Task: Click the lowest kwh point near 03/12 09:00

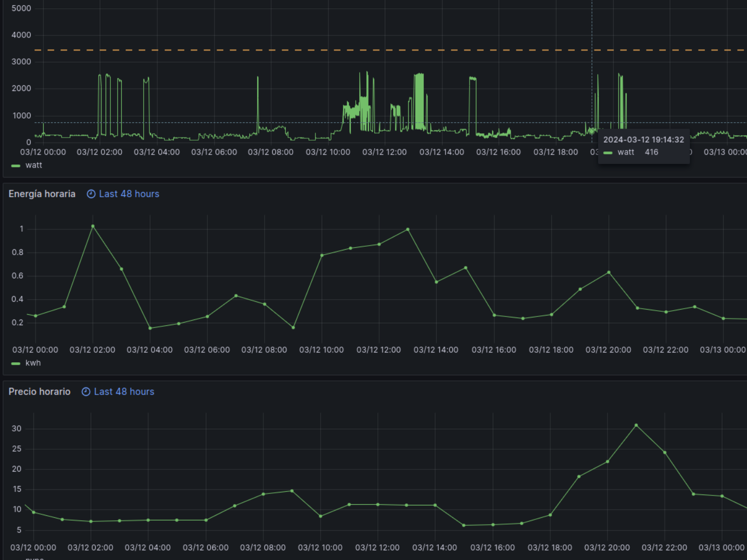Action: coord(293,328)
